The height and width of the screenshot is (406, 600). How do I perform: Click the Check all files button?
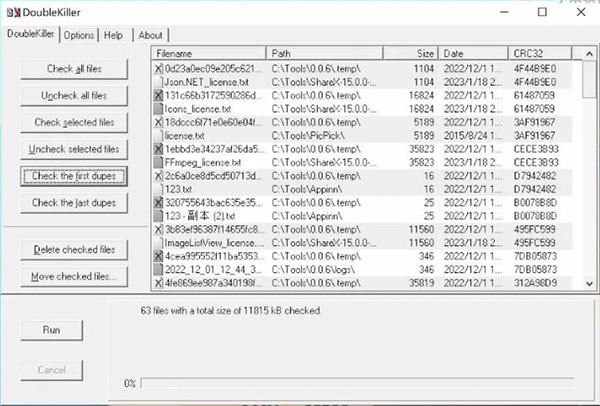click(74, 69)
